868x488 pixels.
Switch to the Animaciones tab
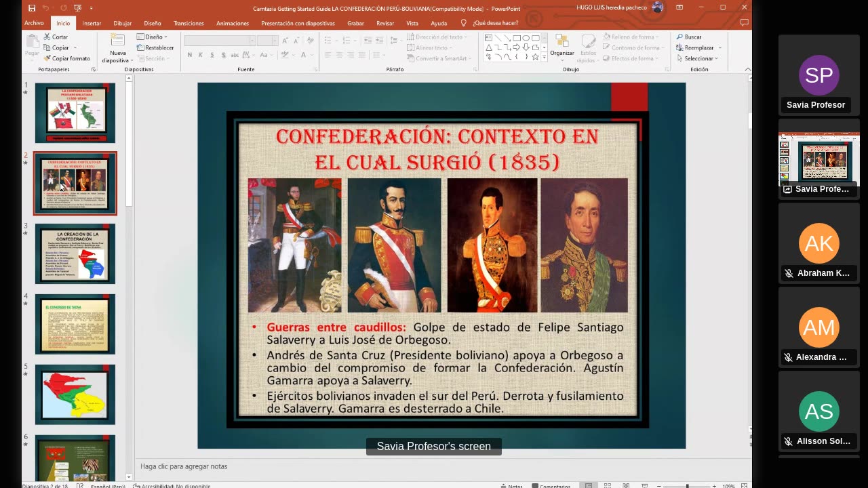(233, 23)
